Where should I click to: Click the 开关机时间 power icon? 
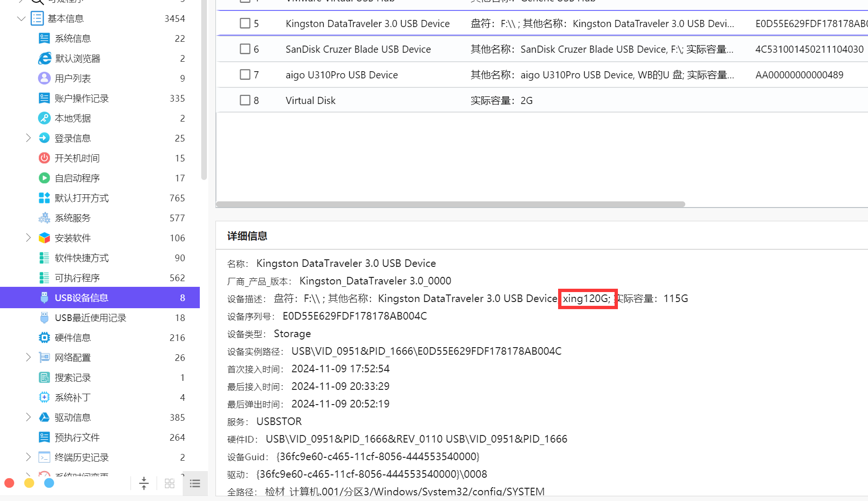[44, 158]
